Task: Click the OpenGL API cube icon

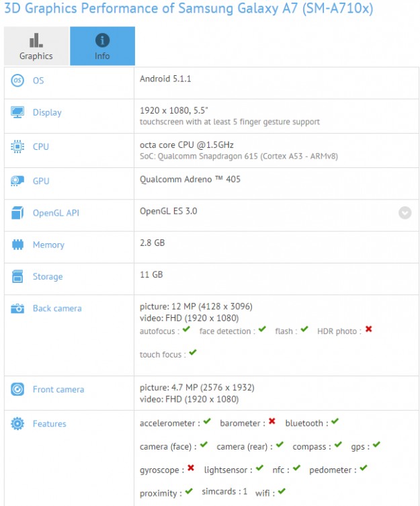Action: click(17, 213)
